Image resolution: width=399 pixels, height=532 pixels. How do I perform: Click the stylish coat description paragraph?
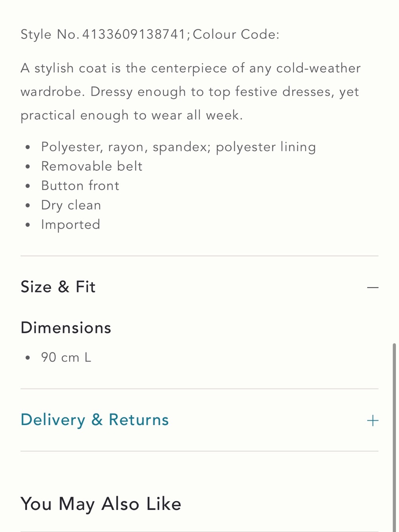(190, 92)
